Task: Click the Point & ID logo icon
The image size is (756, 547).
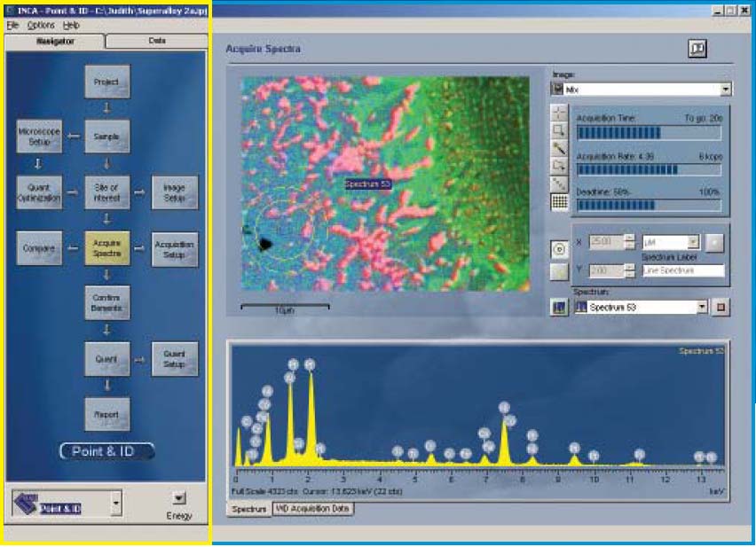Action: pos(26,504)
